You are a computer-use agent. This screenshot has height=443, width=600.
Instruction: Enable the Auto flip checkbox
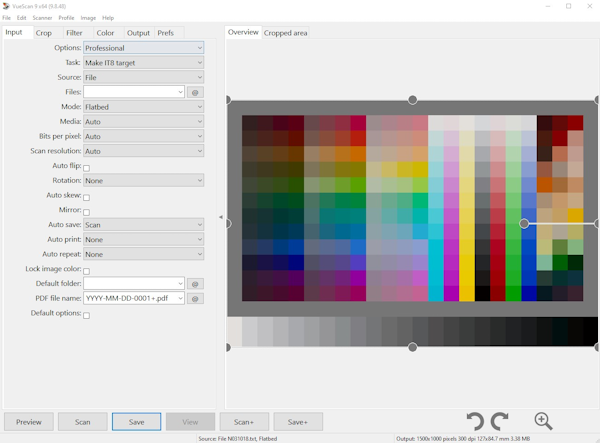pyautogui.click(x=86, y=167)
